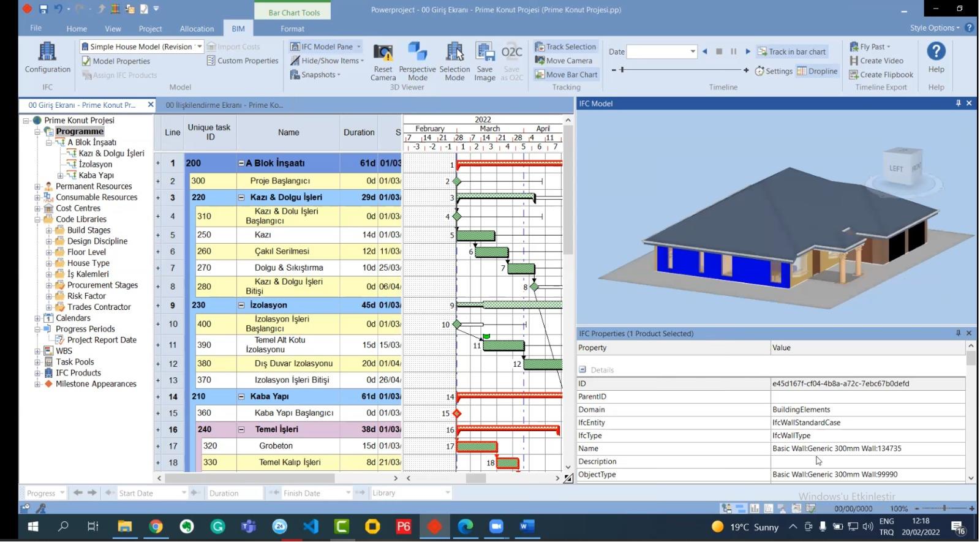Play the timeline forward
980x542 pixels.
point(748,51)
